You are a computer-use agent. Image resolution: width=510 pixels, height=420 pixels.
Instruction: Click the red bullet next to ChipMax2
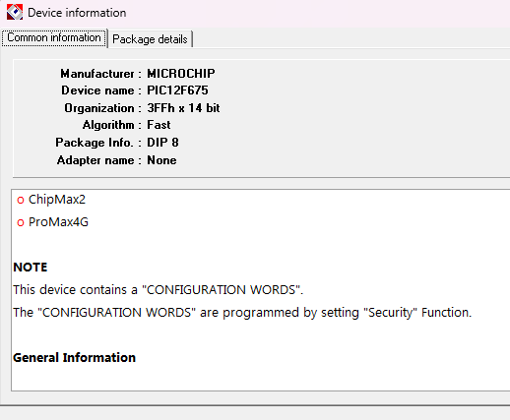click(21, 200)
